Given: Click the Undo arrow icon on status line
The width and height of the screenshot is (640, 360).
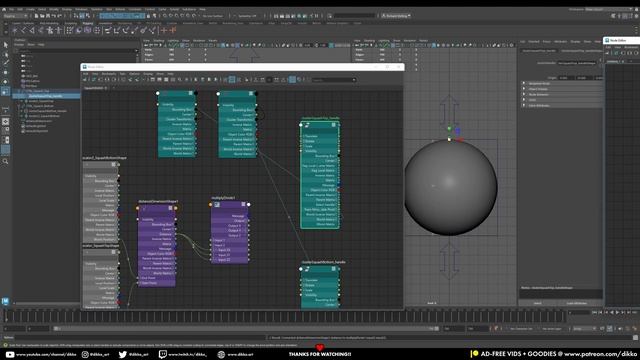Looking at the screenshot, I should (x=53, y=16).
